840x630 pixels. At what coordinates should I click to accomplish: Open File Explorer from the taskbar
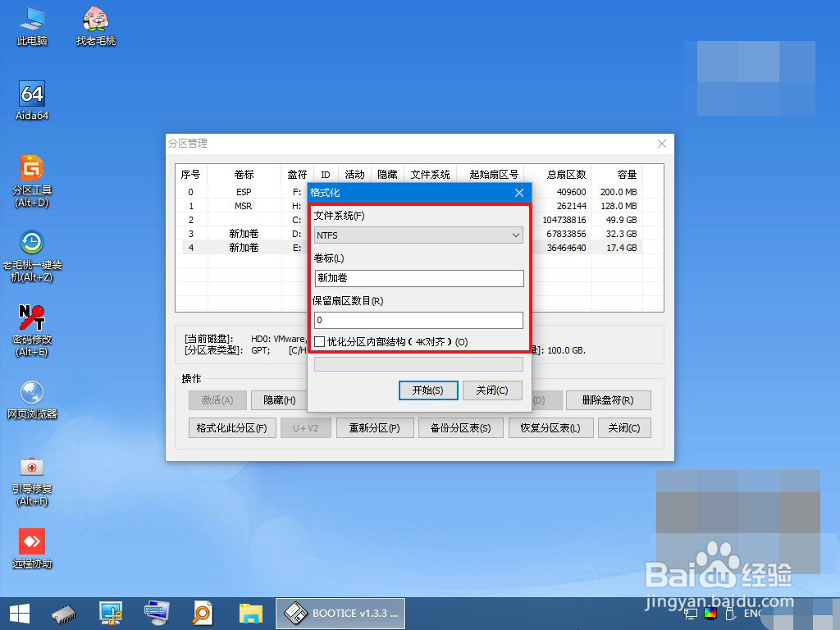tap(251, 614)
